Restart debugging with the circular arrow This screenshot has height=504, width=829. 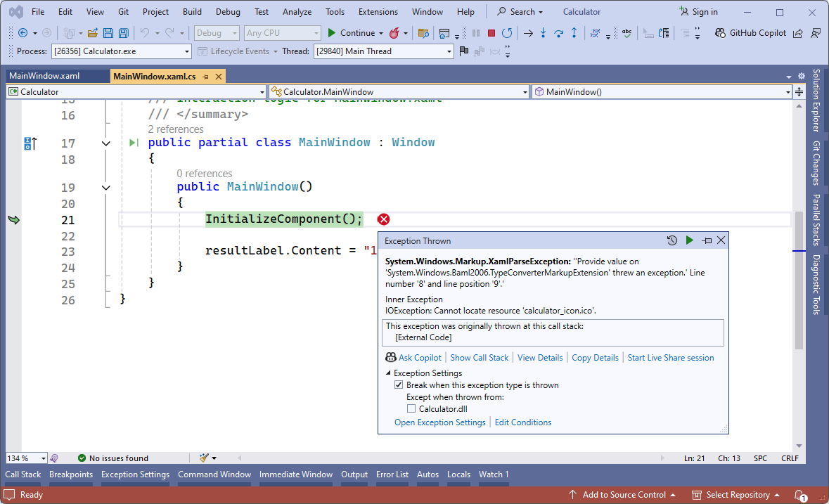(507, 33)
